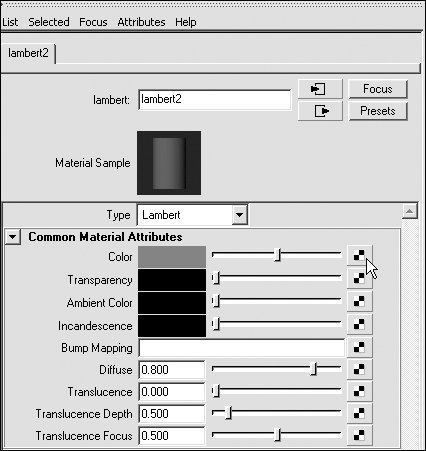The width and height of the screenshot is (426, 451).
Task: Click the Transparency map checker icon
Action: click(x=359, y=278)
